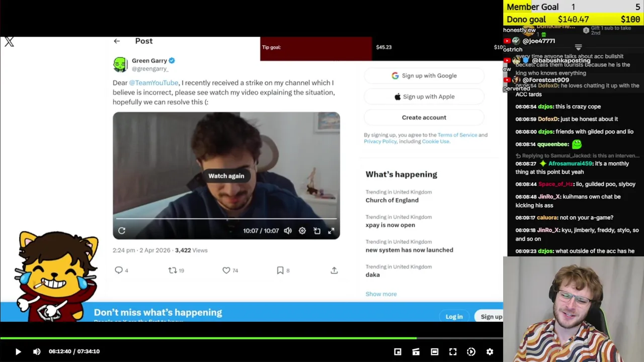Click the Gift 1 sub to take 2nd notice
Screen dimensions: 644x362
607,30
